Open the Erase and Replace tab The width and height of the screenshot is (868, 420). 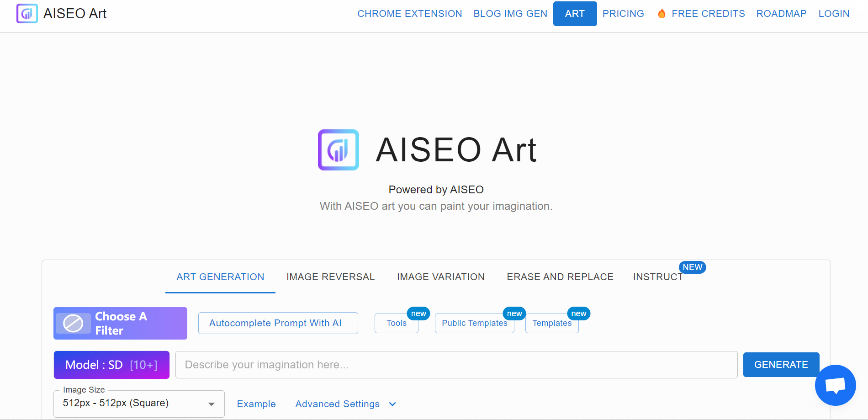pos(560,277)
